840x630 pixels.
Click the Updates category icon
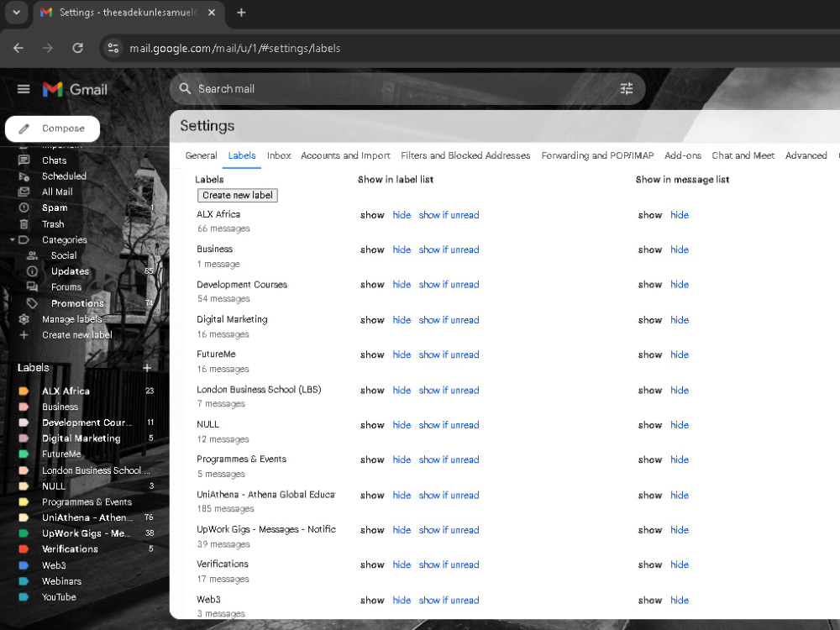[x=32, y=271]
